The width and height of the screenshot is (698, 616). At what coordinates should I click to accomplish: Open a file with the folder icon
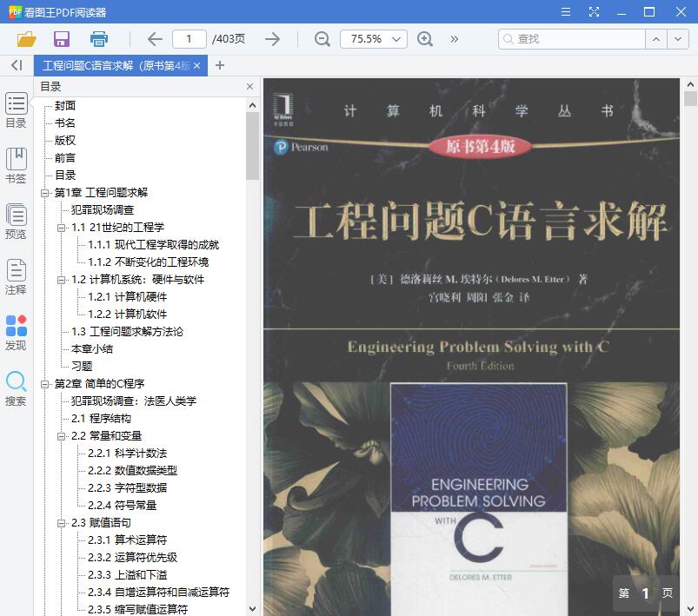click(x=26, y=39)
